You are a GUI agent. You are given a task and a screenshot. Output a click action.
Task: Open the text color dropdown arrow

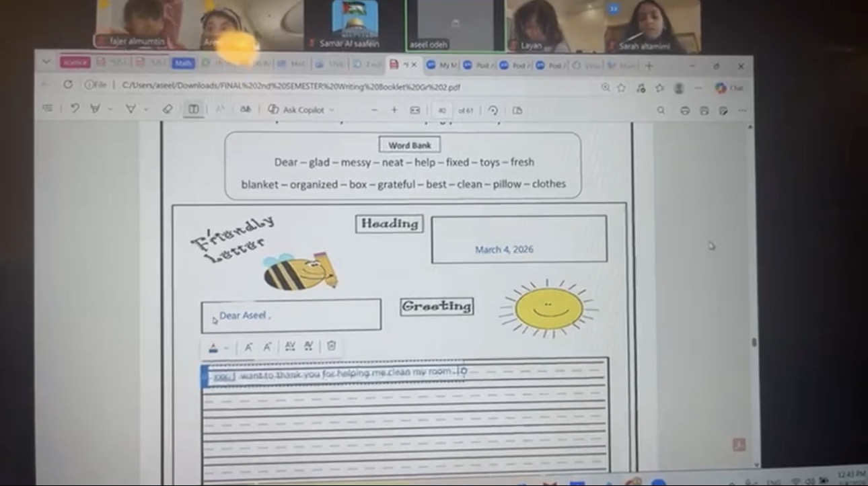[226, 348]
